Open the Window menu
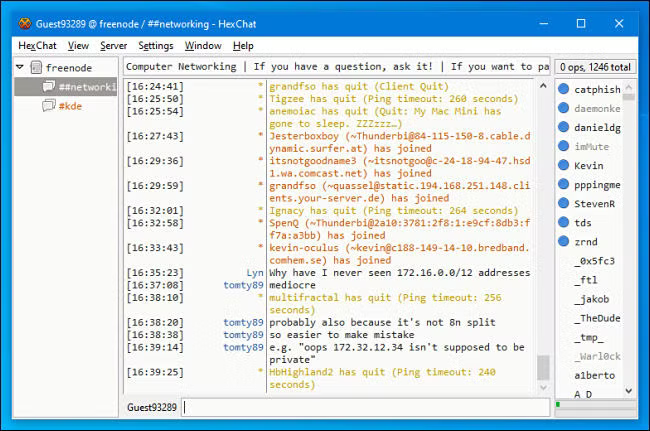650x431 pixels. point(203,46)
